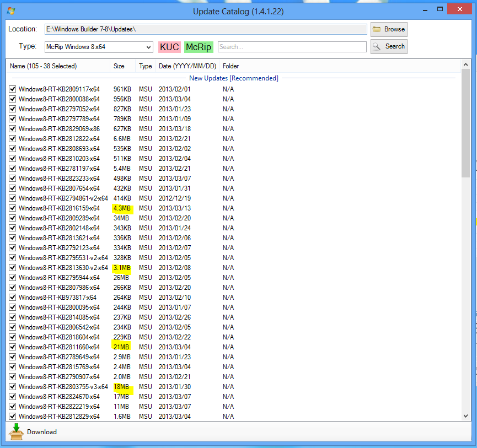Click the Search magnifier button
This screenshot has height=448, width=477.
(x=389, y=46)
